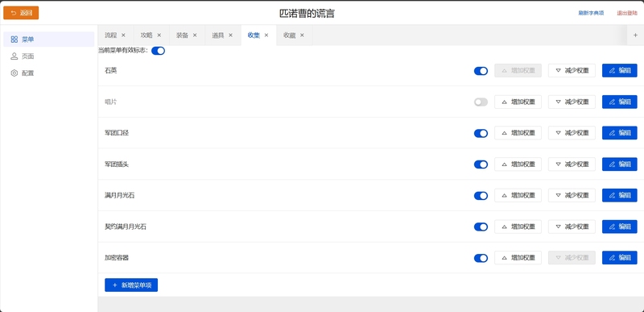
Task: Select the active 收集 tab
Action: tap(254, 35)
